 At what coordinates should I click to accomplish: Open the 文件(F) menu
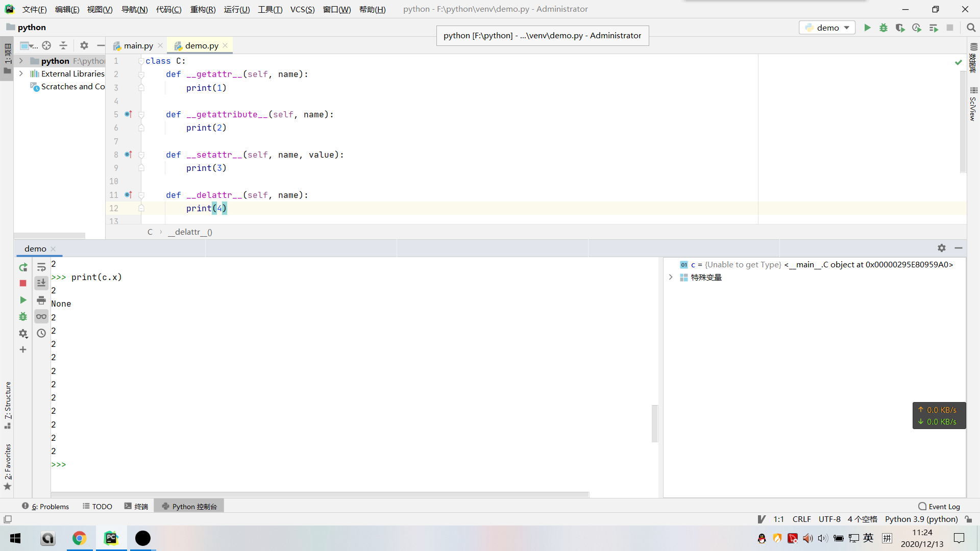point(34,9)
